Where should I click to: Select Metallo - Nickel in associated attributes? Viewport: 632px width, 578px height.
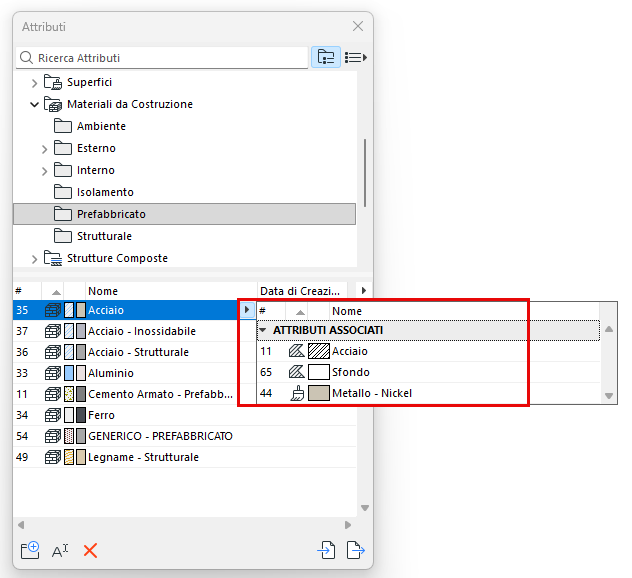(x=428, y=393)
